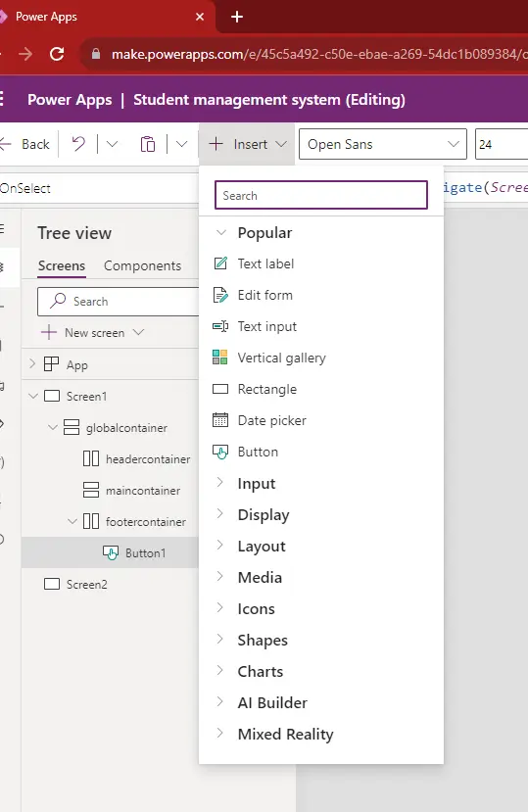Click the Text input control icon

pos(220,326)
